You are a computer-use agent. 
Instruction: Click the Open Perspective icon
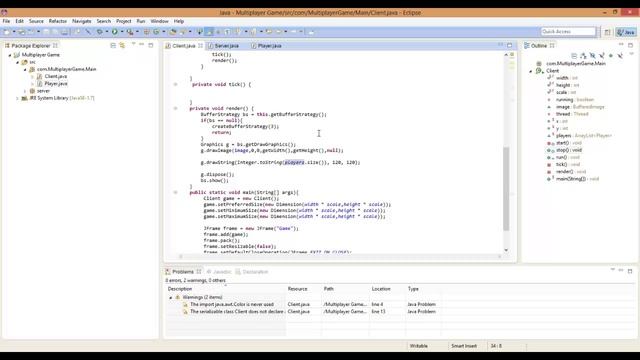607,32
